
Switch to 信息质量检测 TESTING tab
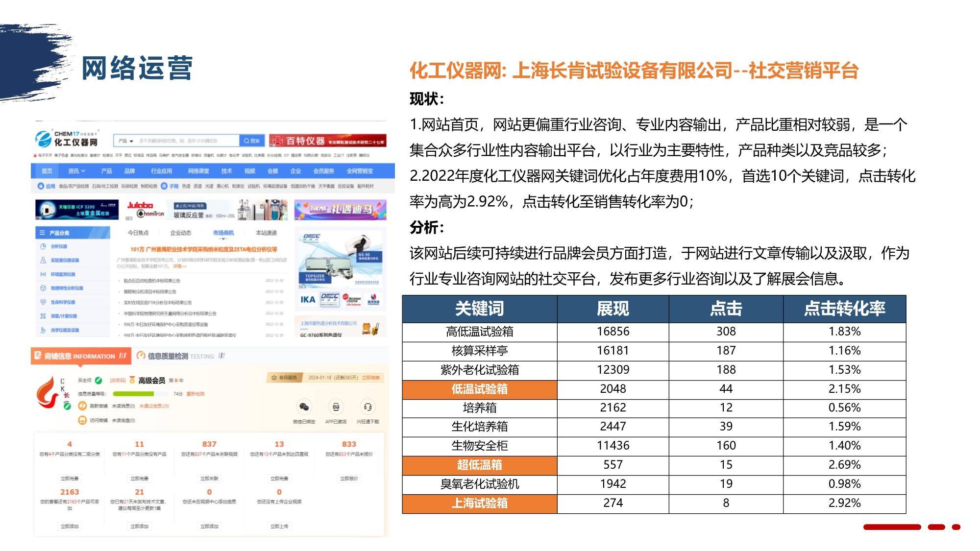click(x=180, y=356)
